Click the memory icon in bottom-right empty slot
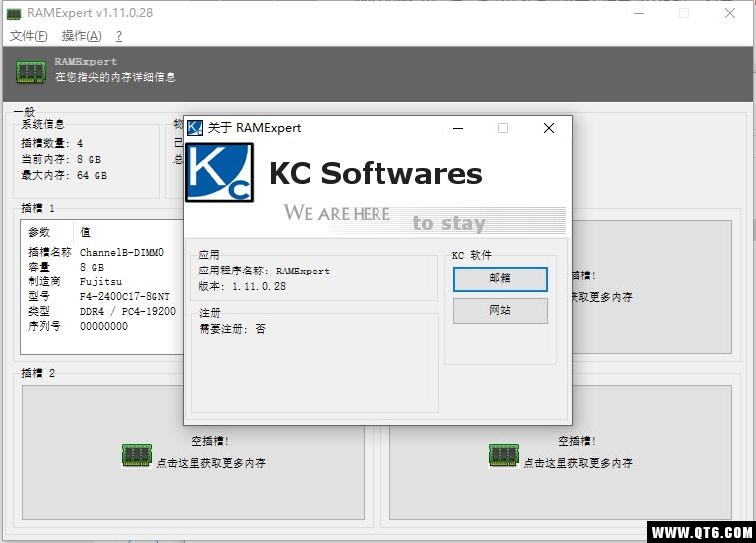756x543 pixels. 504,456
